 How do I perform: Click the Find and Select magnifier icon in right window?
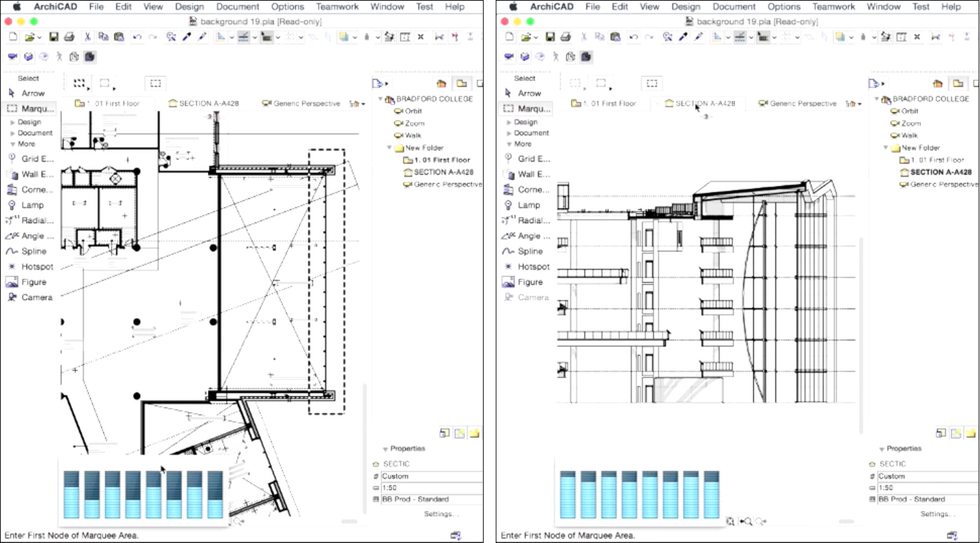pos(667,36)
